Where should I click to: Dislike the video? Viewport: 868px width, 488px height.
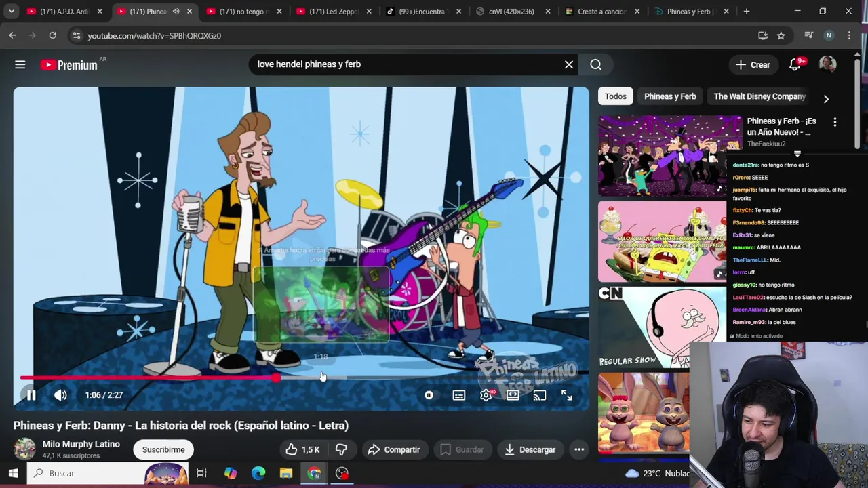[342, 449]
